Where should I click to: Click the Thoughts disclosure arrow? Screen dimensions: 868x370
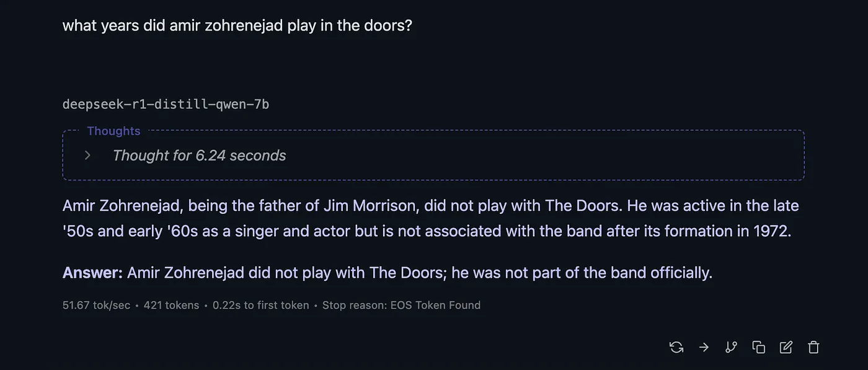(87, 155)
